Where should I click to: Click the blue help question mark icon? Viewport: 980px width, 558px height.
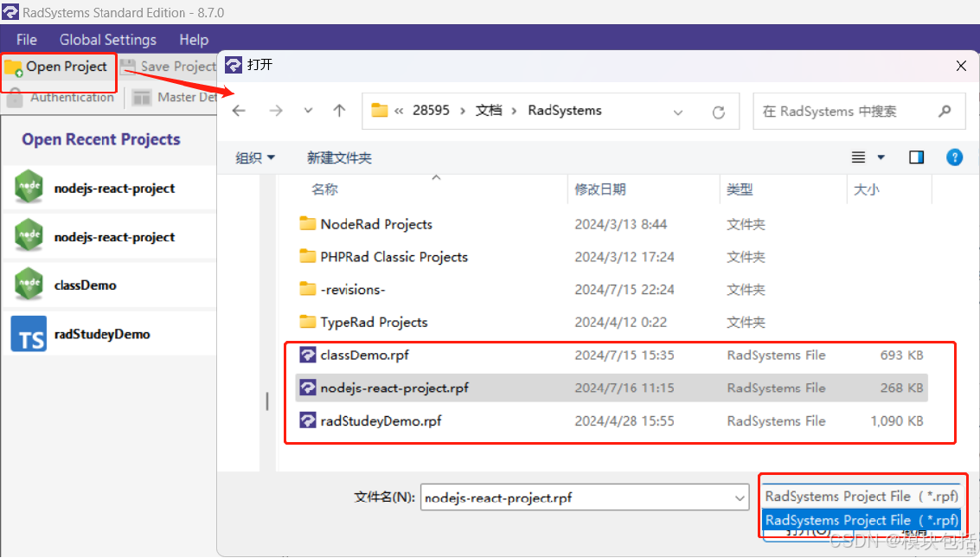point(954,157)
